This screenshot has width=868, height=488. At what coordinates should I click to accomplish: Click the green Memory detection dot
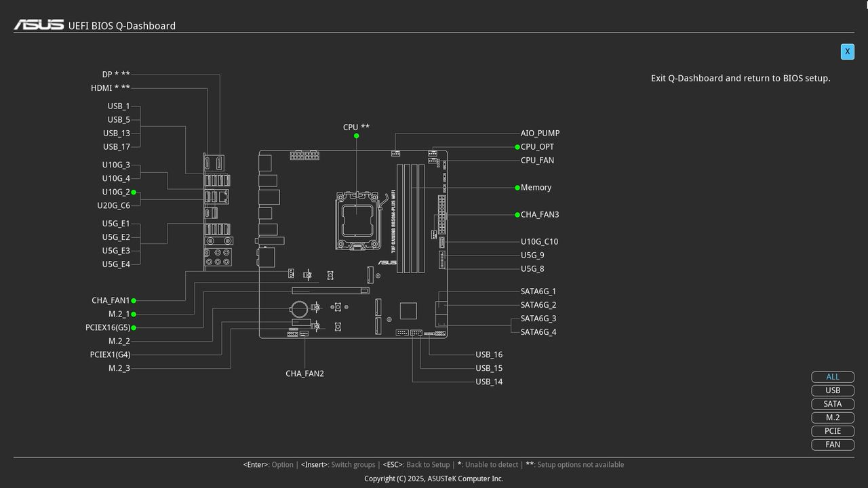pos(517,187)
